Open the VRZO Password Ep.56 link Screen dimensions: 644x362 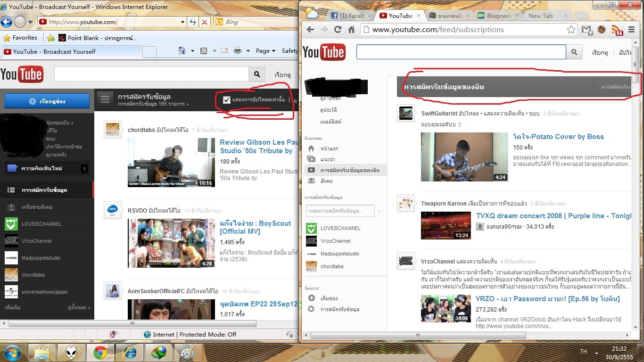pyautogui.click(x=547, y=299)
